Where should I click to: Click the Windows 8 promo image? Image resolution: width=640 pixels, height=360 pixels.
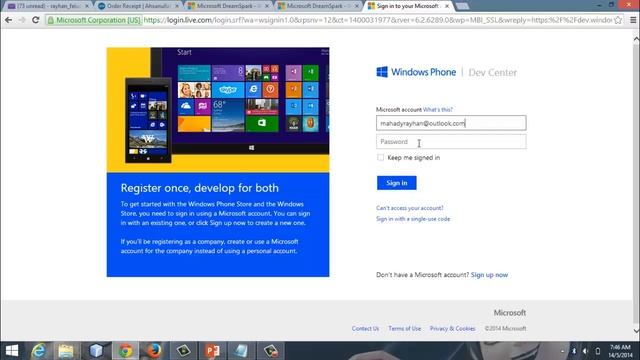(x=218, y=110)
